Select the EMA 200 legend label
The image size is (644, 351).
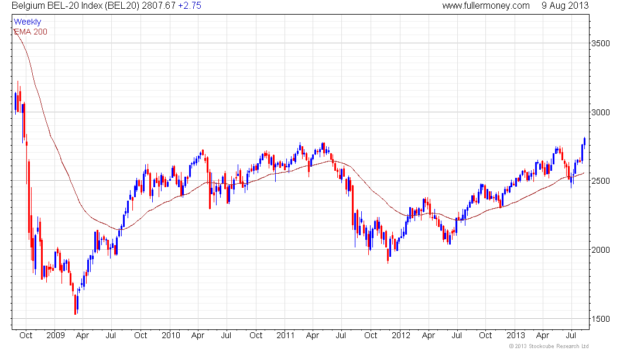pyautogui.click(x=30, y=32)
